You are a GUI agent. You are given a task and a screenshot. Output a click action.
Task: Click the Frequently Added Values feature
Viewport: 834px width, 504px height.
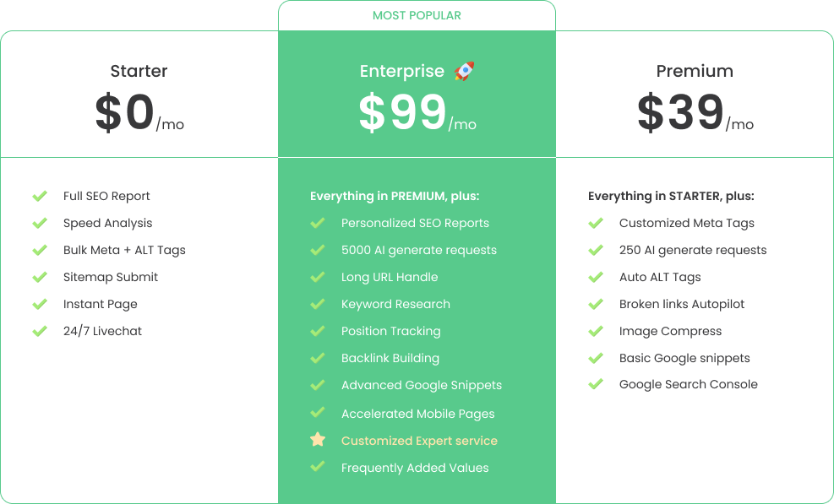click(414, 468)
